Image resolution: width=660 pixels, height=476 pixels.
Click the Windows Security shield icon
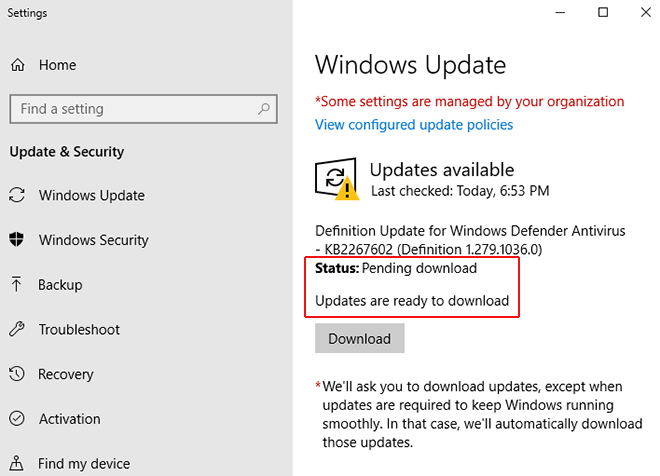click(16, 239)
